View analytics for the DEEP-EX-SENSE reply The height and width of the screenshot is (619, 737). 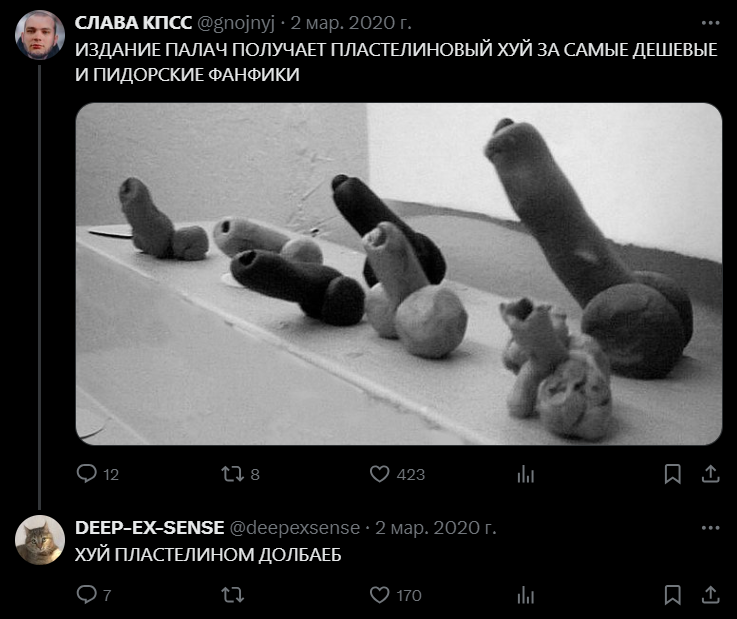tap(525, 595)
